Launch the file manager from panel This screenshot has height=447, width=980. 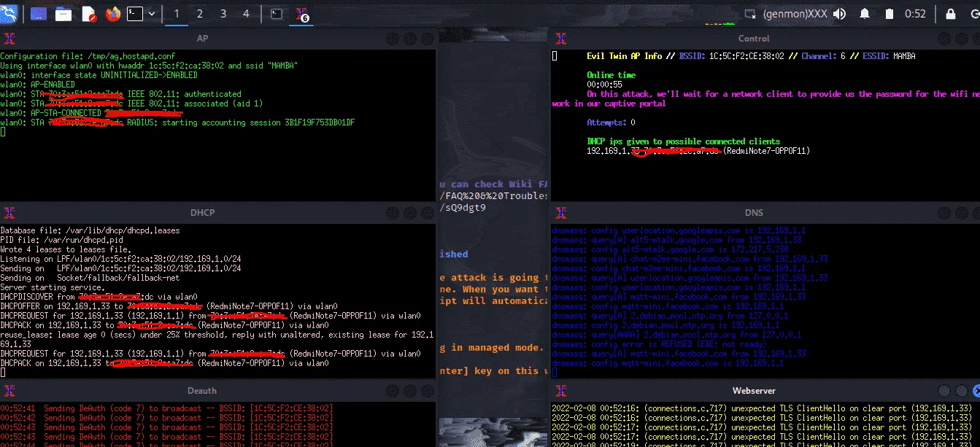click(63, 14)
